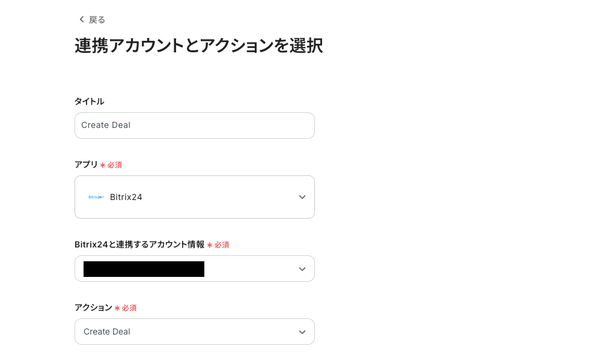Click the Bitrix24と連携するアカウント情報 label
601x364 pixels.
[x=139, y=244]
